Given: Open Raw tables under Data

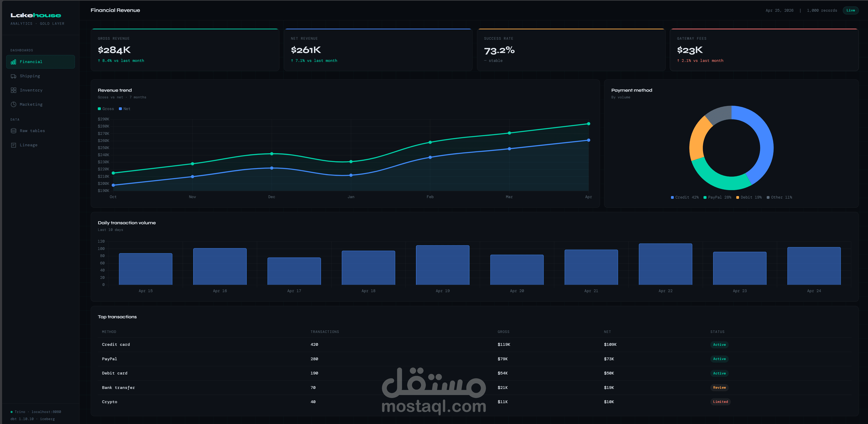Looking at the screenshot, I should (41, 131).
